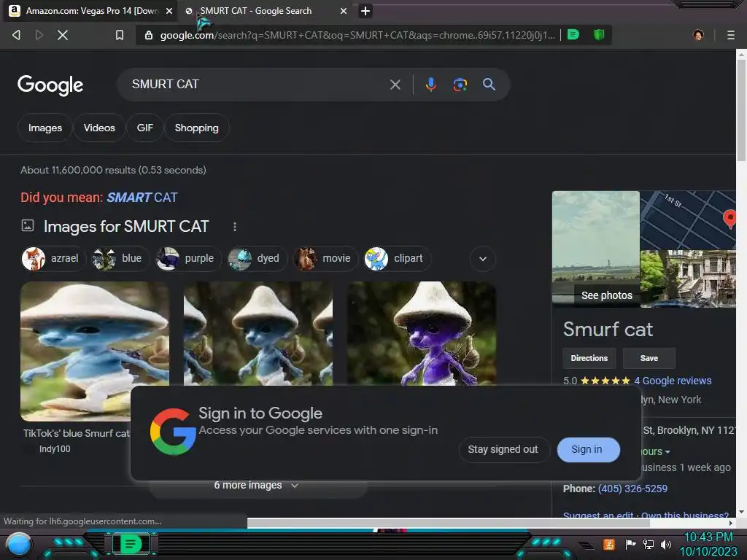The width and height of the screenshot is (747, 560).
Task: Open the Action Center flag icon
Action: coord(631,544)
